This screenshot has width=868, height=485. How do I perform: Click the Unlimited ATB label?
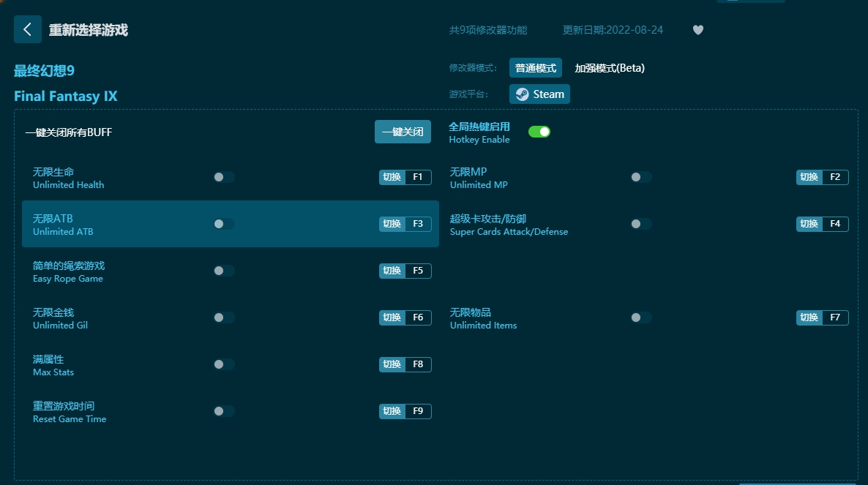63,232
